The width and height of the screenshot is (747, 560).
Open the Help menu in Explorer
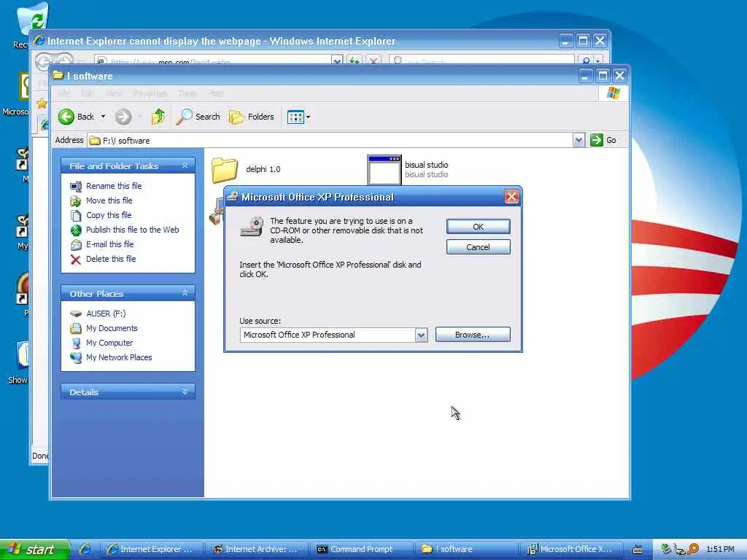point(216,93)
